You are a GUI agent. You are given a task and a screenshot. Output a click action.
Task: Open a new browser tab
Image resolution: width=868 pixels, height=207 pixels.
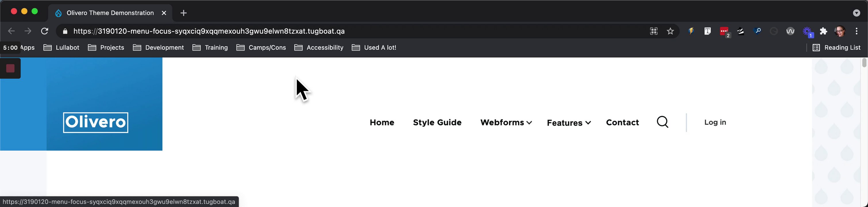point(184,13)
